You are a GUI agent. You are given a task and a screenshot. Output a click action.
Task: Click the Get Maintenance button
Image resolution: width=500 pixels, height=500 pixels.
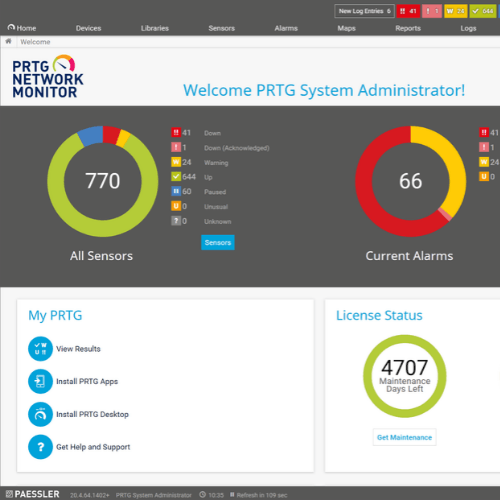tap(404, 437)
